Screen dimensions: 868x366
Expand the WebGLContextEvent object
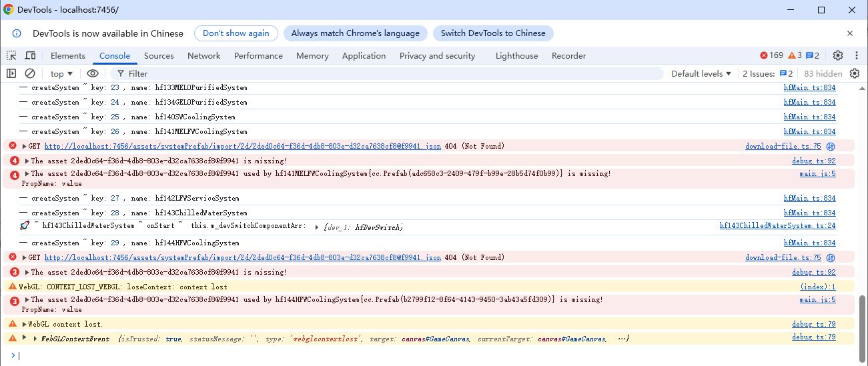[36, 339]
